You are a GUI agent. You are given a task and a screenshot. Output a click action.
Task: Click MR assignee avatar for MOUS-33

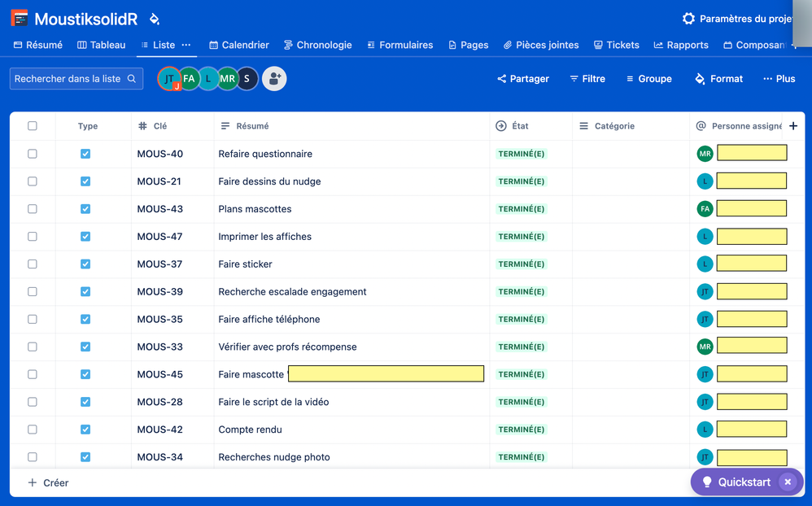tap(705, 347)
